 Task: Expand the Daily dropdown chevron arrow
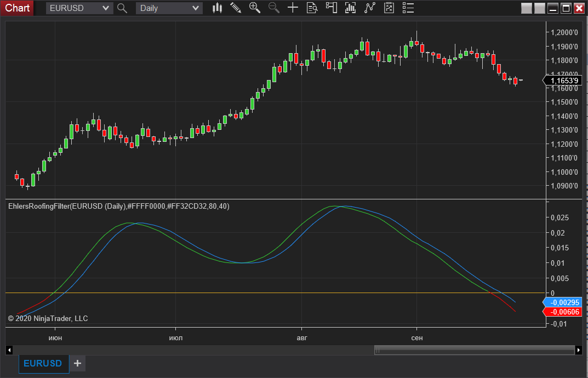tap(195, 8)
